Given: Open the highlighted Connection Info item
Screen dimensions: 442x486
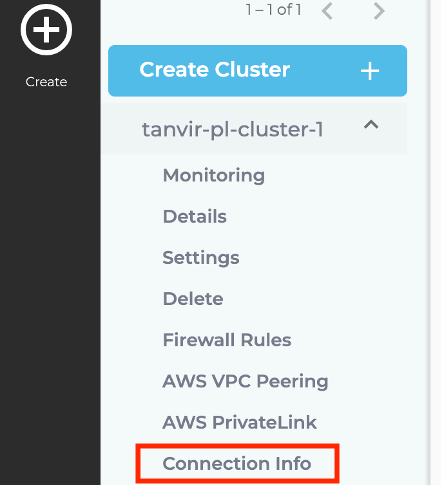Looking at the screenshot, I should click(237, 464).
